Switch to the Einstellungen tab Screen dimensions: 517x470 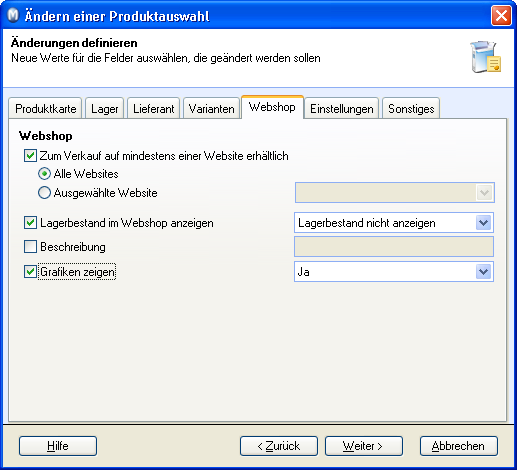pyautogui.click(x=342, y=108)
